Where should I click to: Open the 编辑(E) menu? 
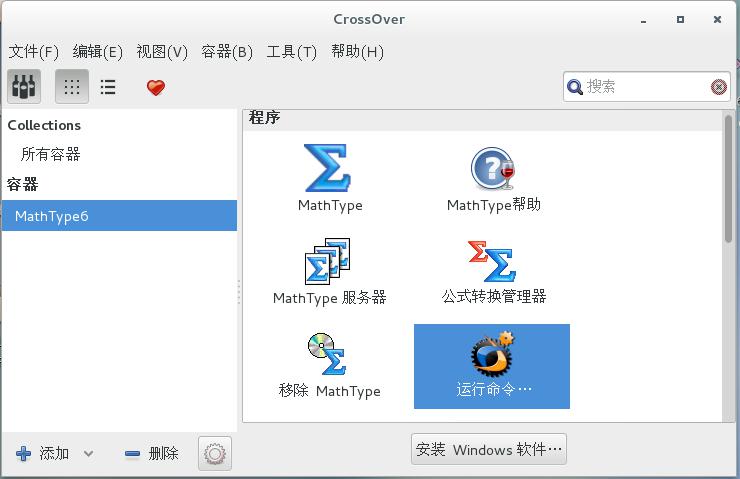tap(98, 51)
